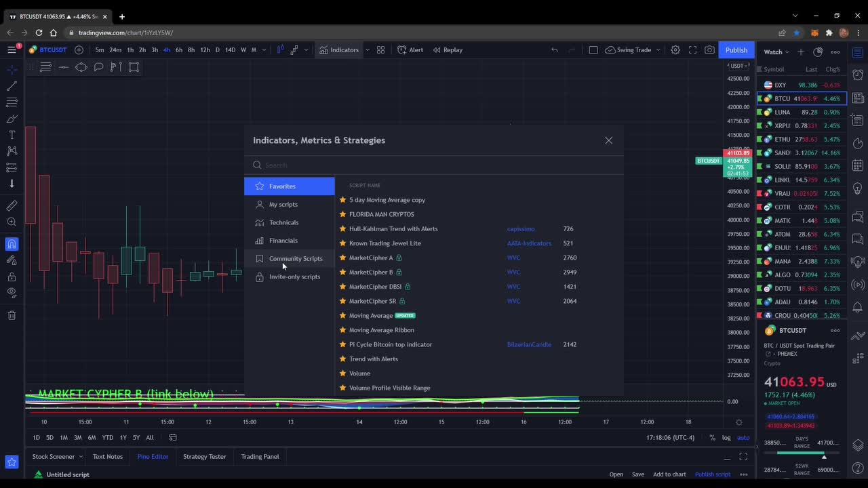The width and height of the screenshot is (868, 488).
Task: Open the calendar icon in right sidebar
Action: coord(858,165)
